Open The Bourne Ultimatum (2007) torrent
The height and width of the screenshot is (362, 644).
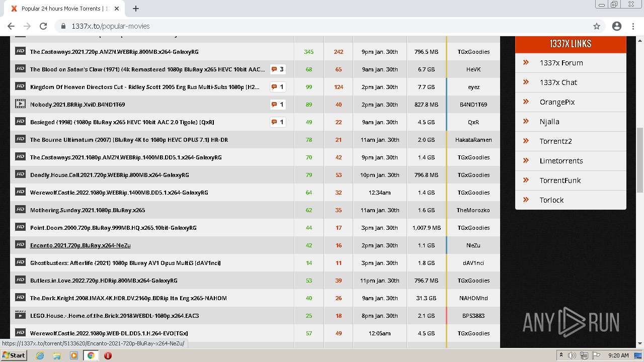[x=129, y=140]
